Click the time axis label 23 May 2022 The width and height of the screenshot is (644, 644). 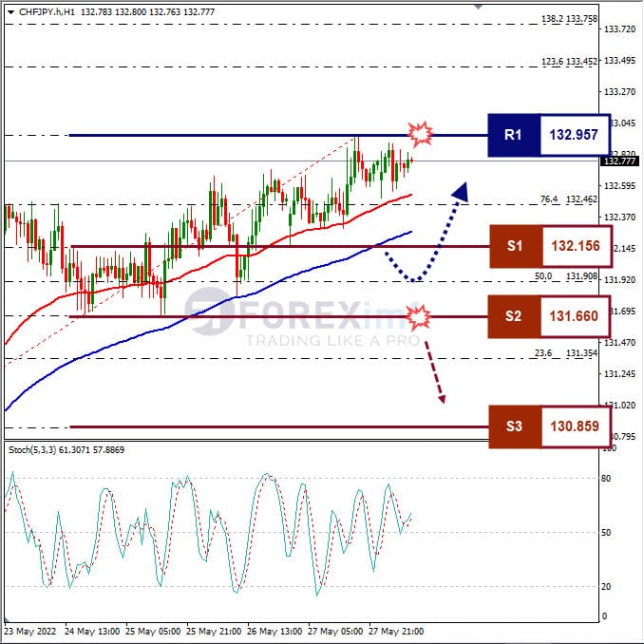30,632
